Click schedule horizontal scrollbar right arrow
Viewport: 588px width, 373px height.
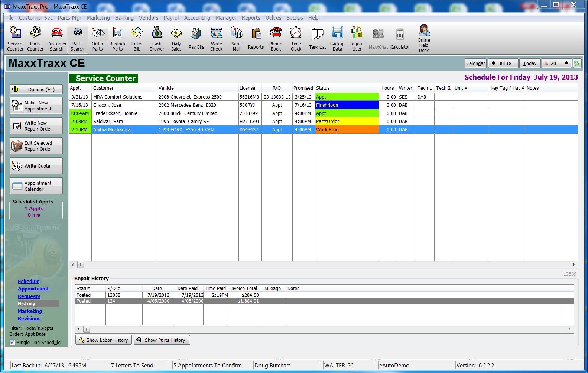(x=574, y=265)
